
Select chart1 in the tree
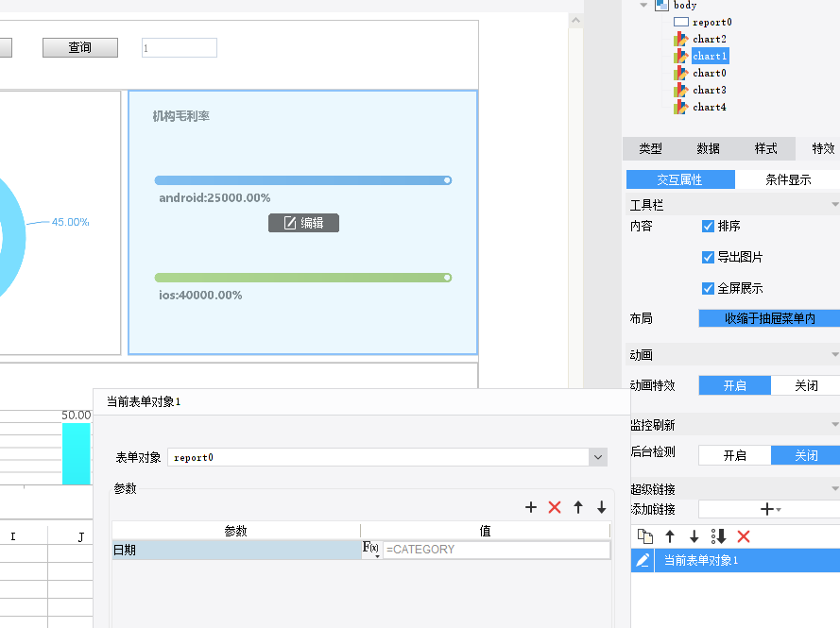coord(710,56)
